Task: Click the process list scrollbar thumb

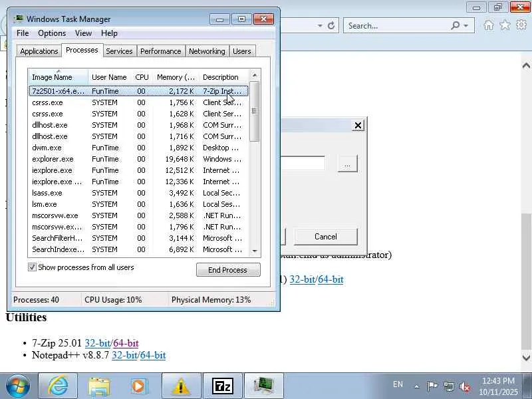Action: [255, 111]
